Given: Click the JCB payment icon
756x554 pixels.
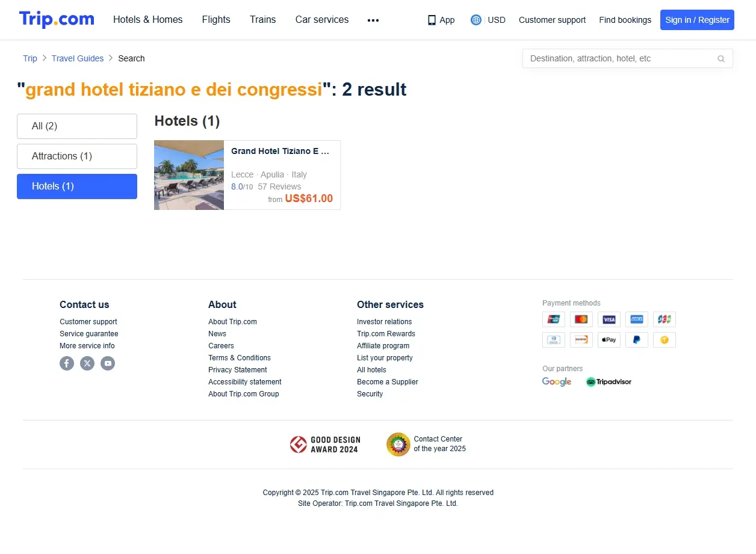Looking at the screenshot, I should tap(665, 319).
